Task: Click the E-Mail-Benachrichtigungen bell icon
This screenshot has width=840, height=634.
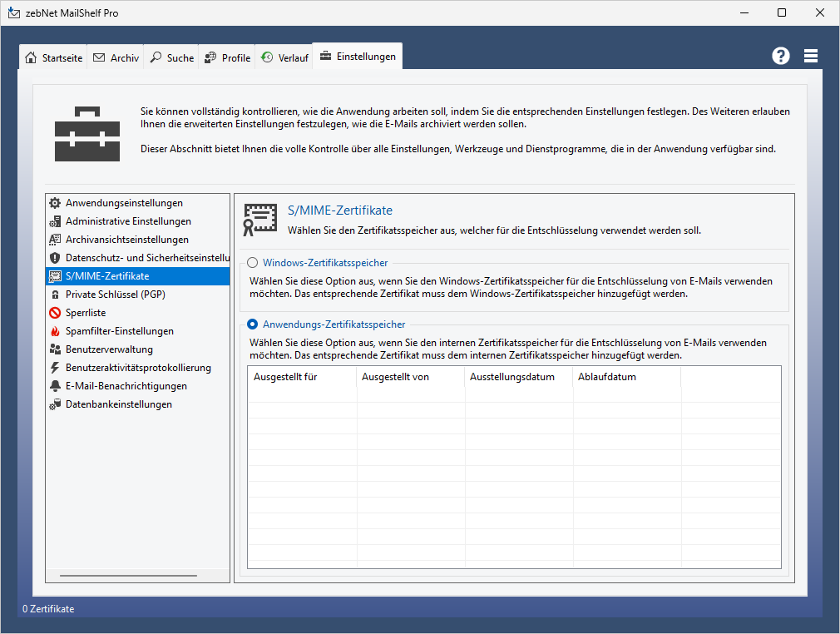Action: point(55,386)
